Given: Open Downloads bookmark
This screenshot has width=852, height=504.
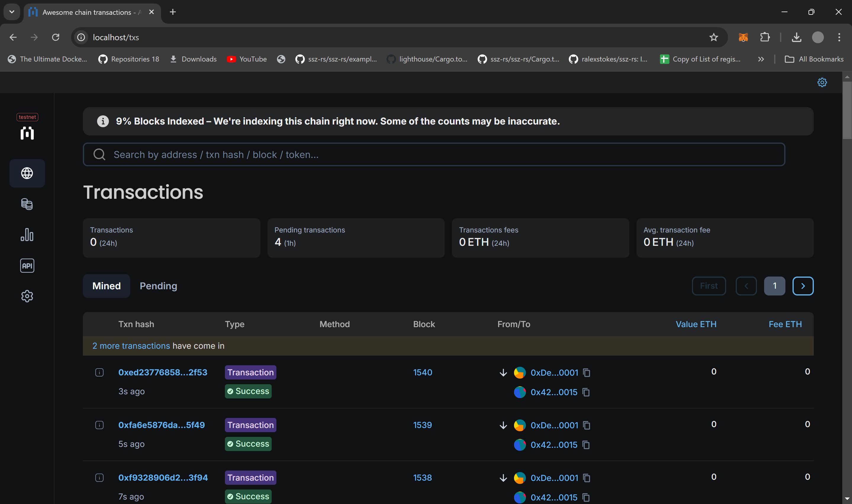Looking at the screenshot, I should pos(193,59).
